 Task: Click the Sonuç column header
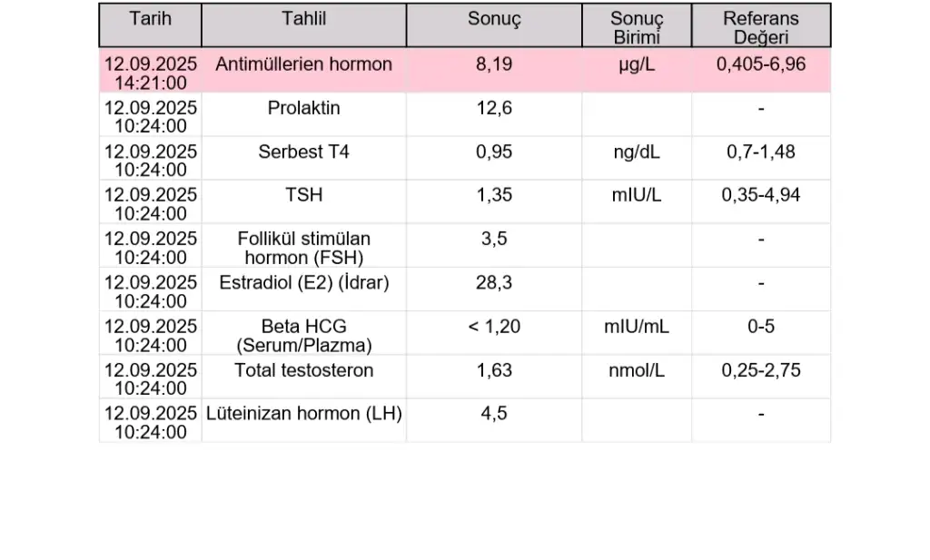coord(494,19)
